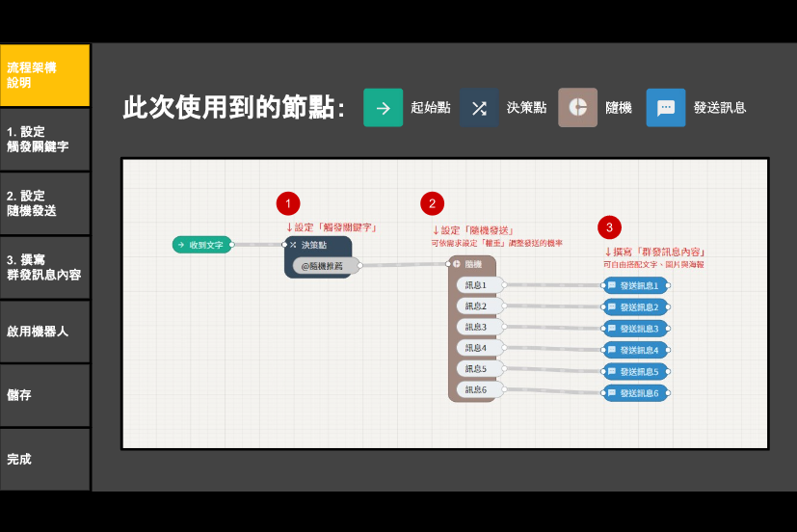Click the dark blue 決策點 shuffle icon
Viewport: 797px width, 532px height.
(479, 108)
